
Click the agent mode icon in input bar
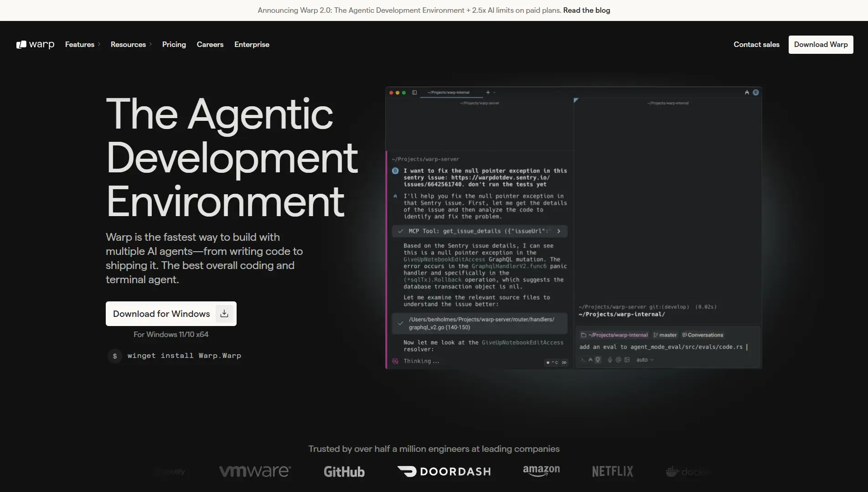coord(590,360)
